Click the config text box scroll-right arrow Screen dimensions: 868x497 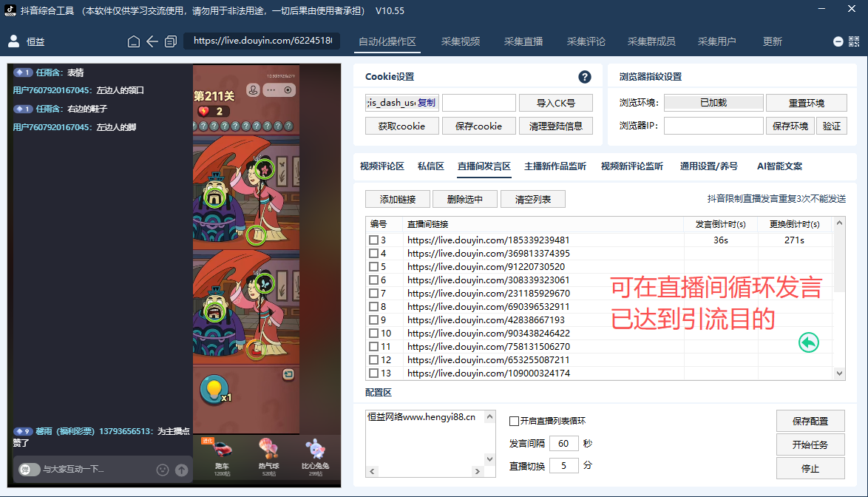(x=477, y=472)
